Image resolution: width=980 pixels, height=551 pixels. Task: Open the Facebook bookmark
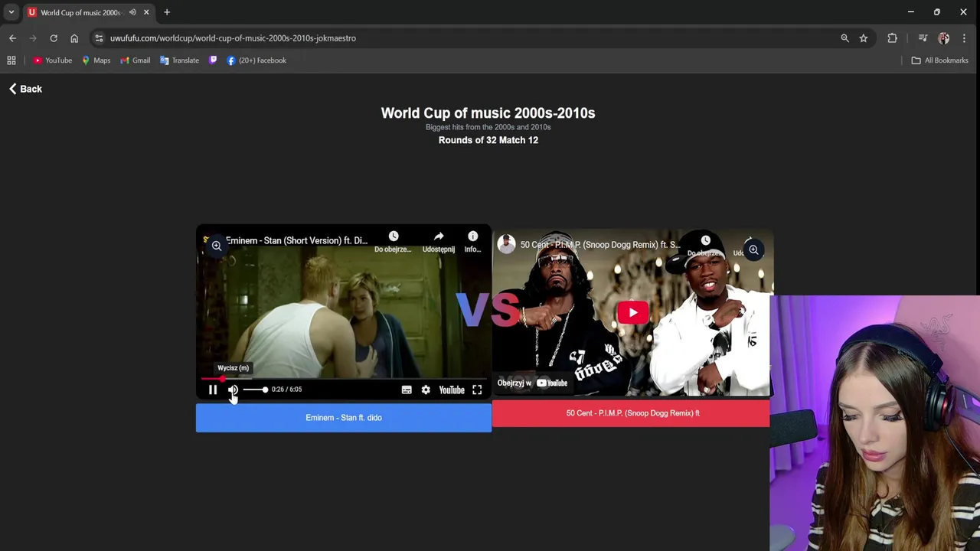pos(256,60)
